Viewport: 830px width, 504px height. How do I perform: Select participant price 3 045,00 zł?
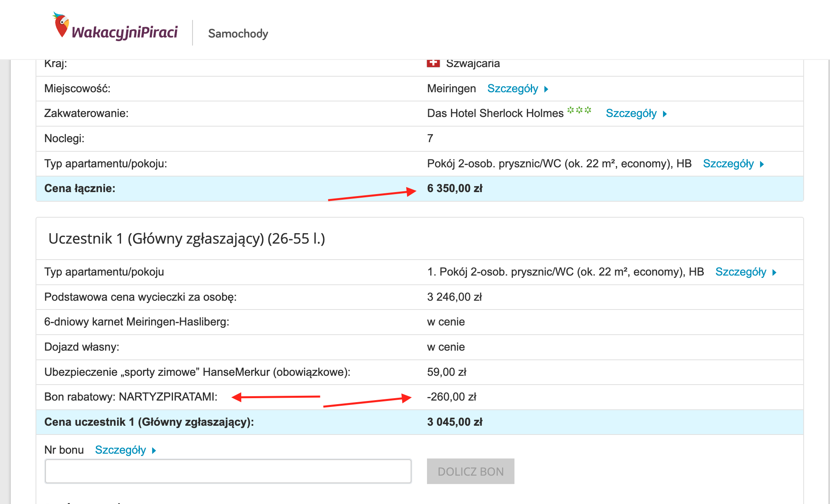pos(455,422)
